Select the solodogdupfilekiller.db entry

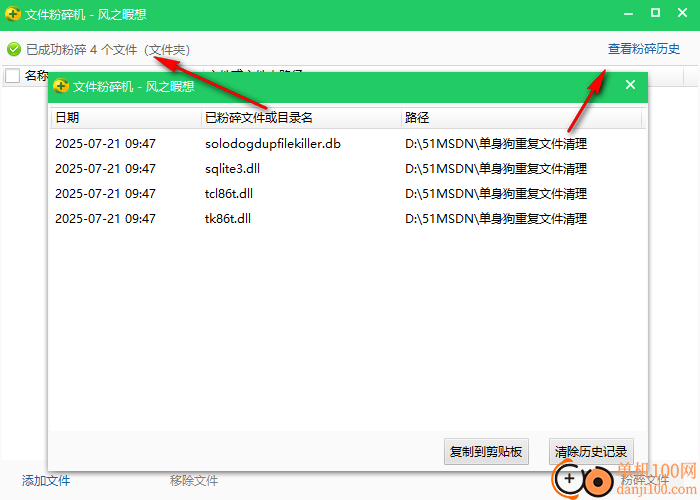click(x=273, y=144)
